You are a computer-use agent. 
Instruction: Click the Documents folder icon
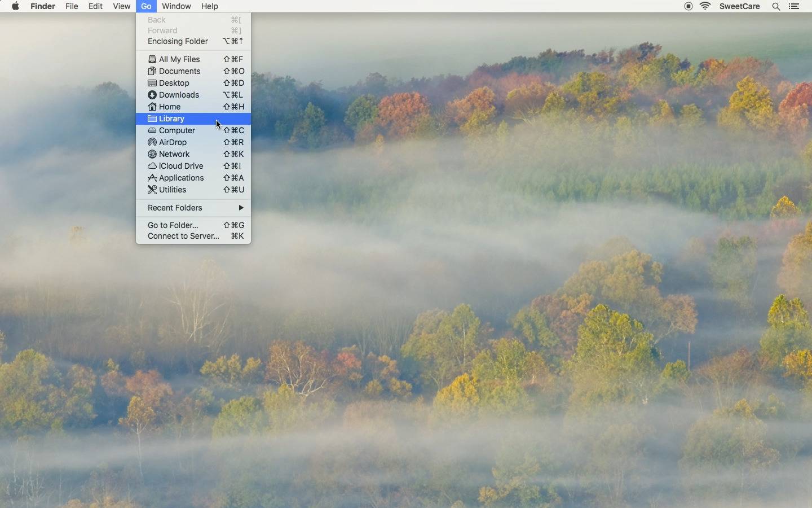click(x=152, y=71)
